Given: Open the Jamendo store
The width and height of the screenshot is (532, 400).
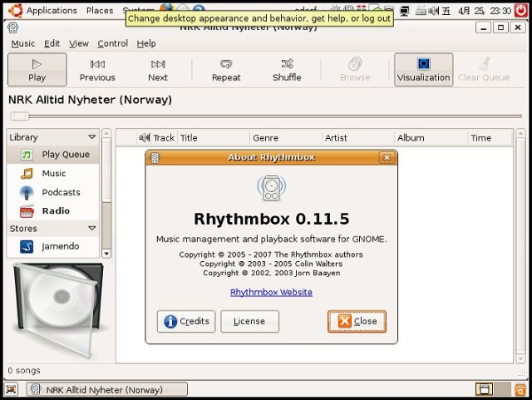Looking at the screenshot, I should 53,246.
